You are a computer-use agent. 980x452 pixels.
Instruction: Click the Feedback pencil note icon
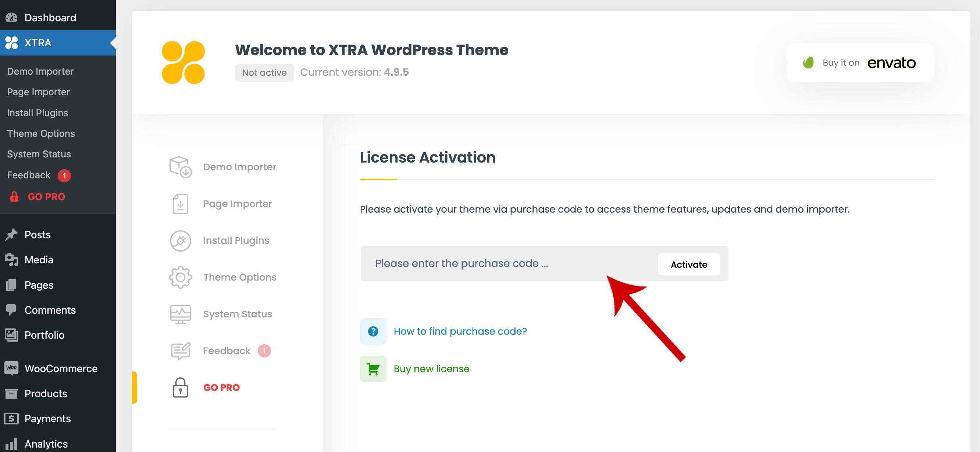tap(180, 350)
